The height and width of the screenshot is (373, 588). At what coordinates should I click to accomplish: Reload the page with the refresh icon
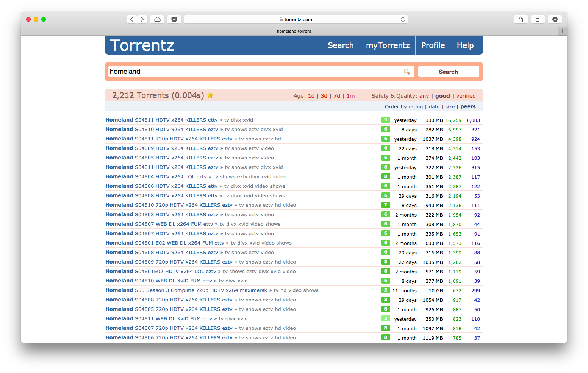tap(403, 19)
